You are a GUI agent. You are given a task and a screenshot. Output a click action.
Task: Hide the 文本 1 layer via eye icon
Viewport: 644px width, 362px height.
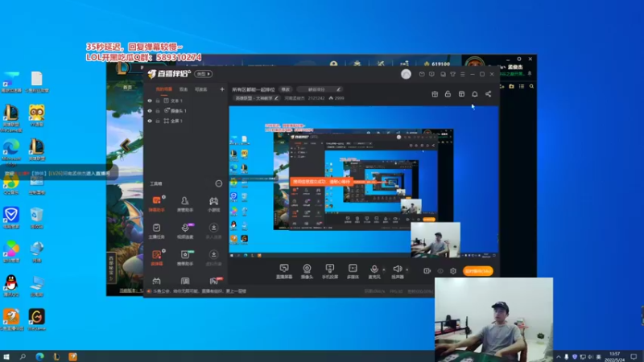(150, 101)
